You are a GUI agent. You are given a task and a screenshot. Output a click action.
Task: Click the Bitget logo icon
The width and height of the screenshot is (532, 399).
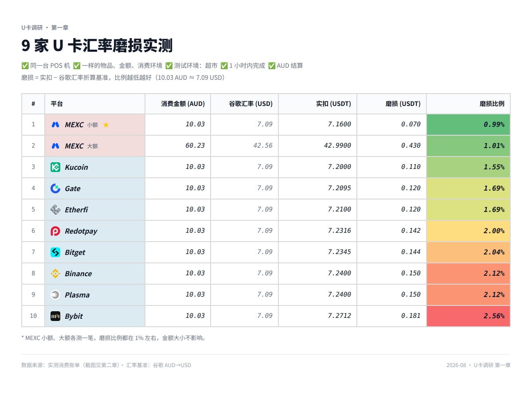pos(55,252)
